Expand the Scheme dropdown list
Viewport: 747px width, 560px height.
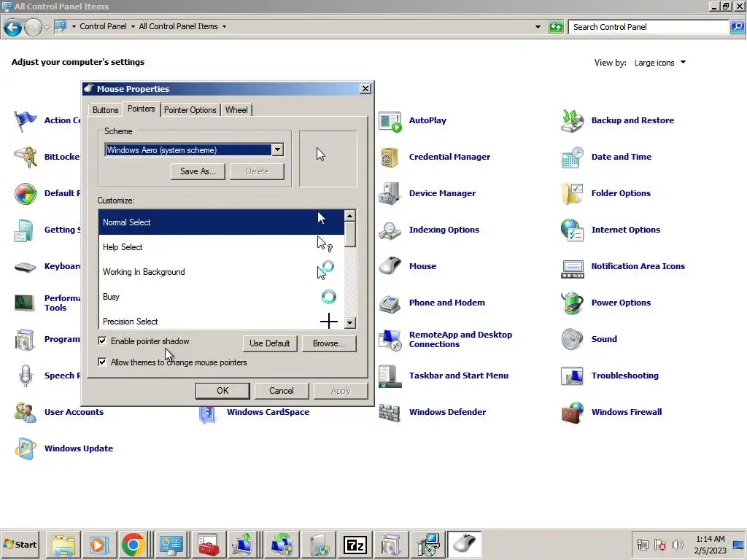point(278,150)
